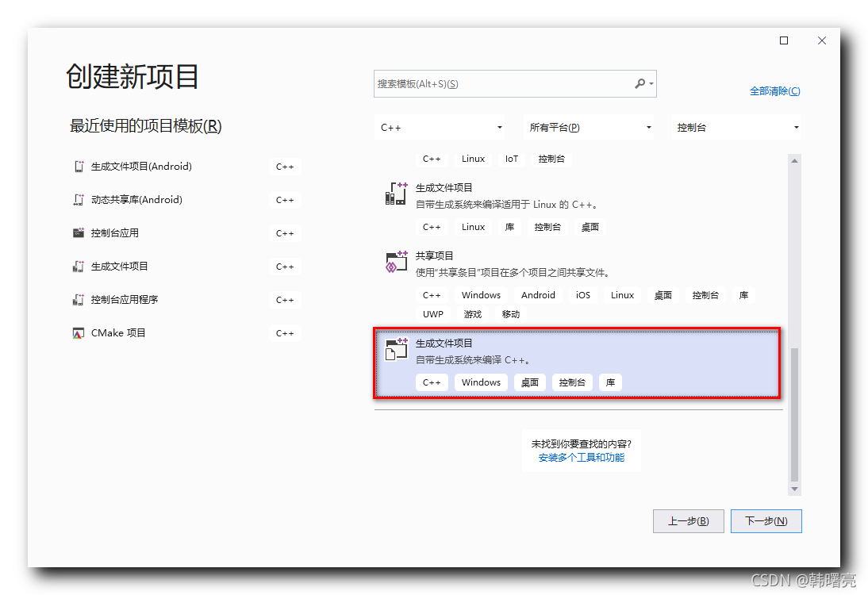Viewport: 868px width, 595px height.
Task: Open the 所有平台 platform dropdown
Action: tap(589, 127)
